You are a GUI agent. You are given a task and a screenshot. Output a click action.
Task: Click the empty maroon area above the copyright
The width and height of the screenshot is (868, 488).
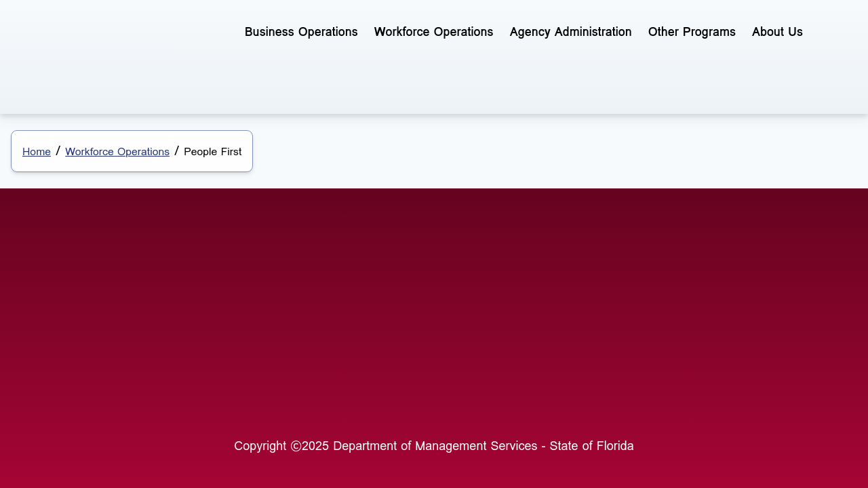(x=434, y=305)
